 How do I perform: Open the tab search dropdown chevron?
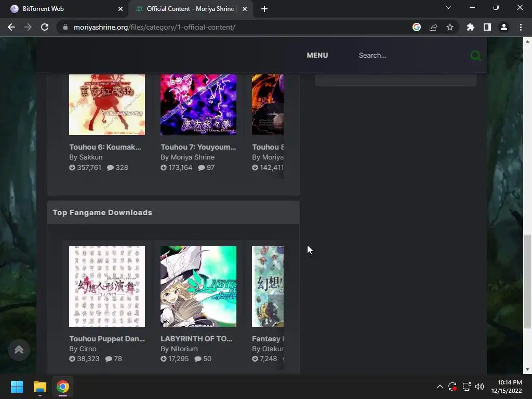coord(448,7)
